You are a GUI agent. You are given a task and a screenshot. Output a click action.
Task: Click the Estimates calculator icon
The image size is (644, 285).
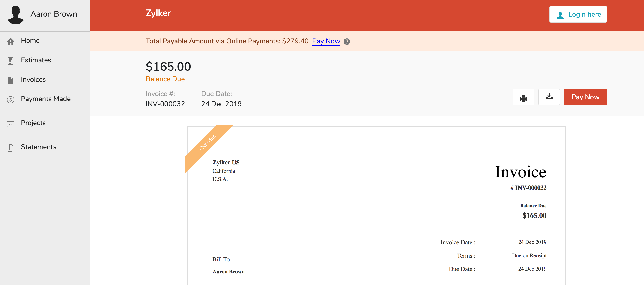(x=11, y=61)
